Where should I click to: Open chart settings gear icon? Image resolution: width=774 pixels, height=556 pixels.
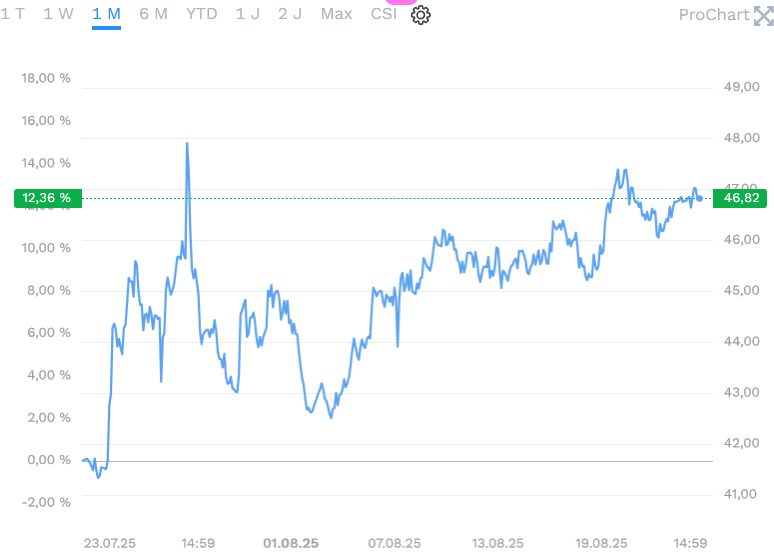[x=421, y=15]
